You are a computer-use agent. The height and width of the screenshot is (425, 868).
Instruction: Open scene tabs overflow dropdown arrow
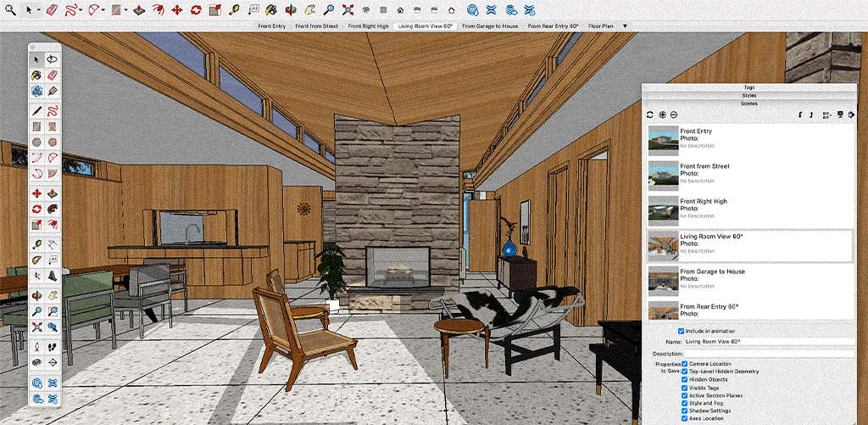(625, 26)
